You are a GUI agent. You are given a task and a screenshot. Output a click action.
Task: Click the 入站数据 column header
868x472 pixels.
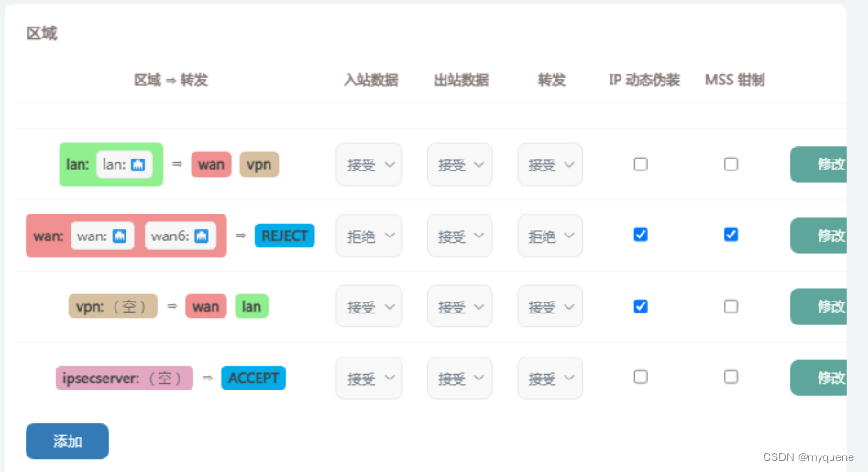point(370,81)
